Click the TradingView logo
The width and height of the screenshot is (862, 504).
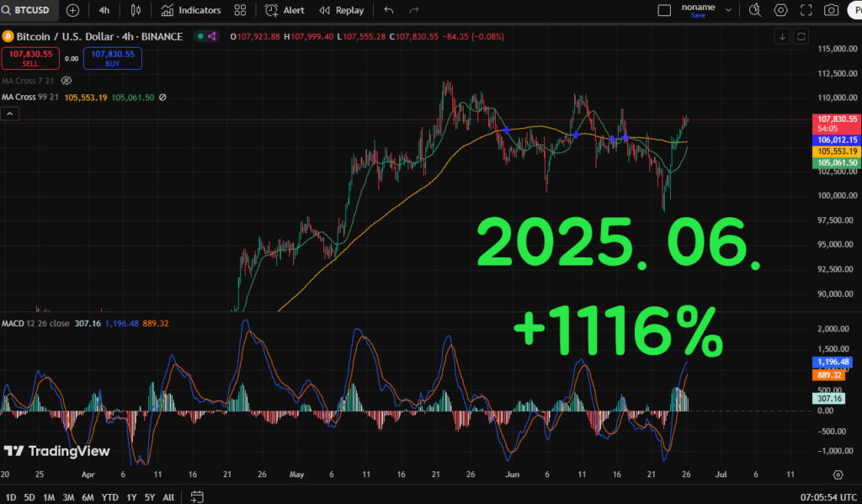pos(56,451)
